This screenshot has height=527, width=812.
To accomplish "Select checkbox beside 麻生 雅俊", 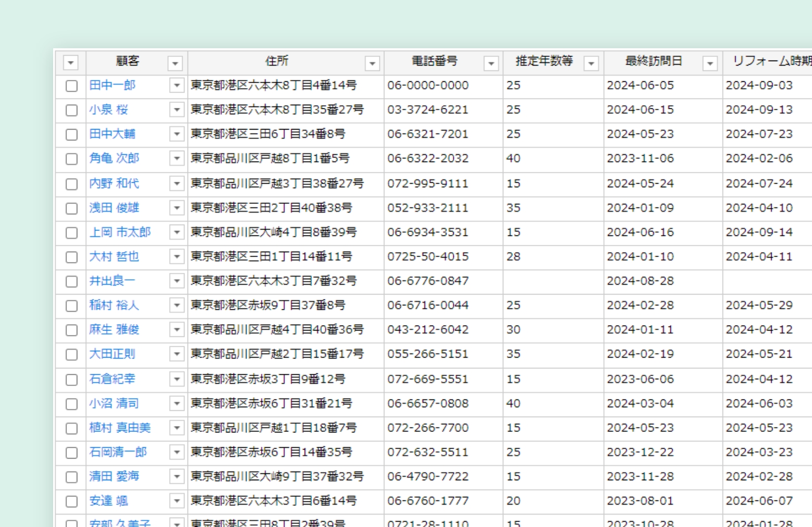I will (x=71, y=330).
